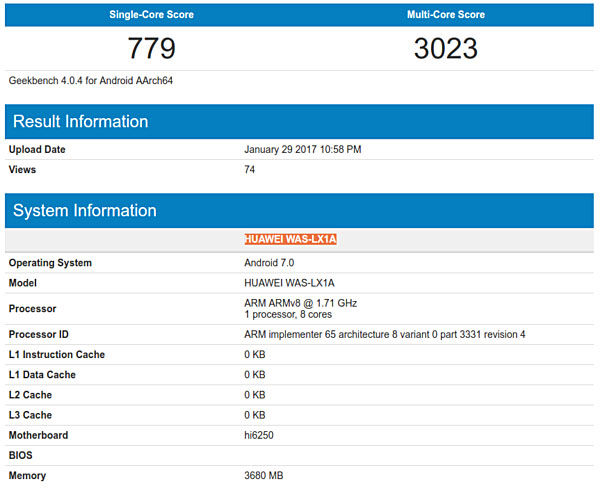
Task: Select the January 29 2017 upload date value
Action: 302,150
